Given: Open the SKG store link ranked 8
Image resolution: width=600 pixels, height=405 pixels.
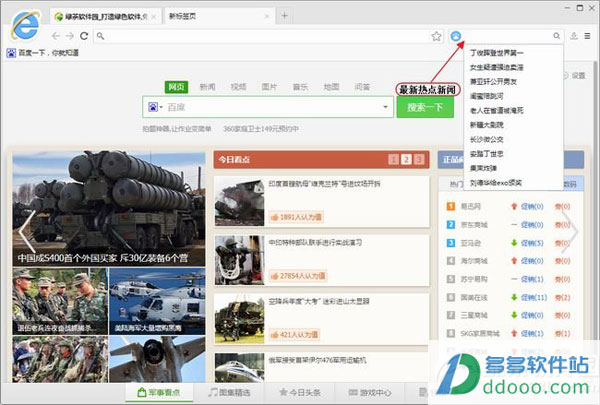Looking at the screenshot, I should [480, 333].
